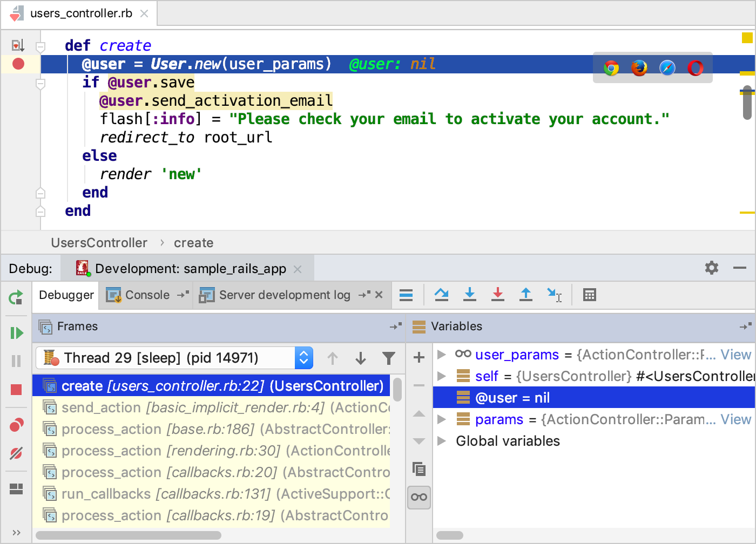The width and height of the screenshot is (756, 544).
Task: Click Run to Cursor button
Action: [554, 295]
